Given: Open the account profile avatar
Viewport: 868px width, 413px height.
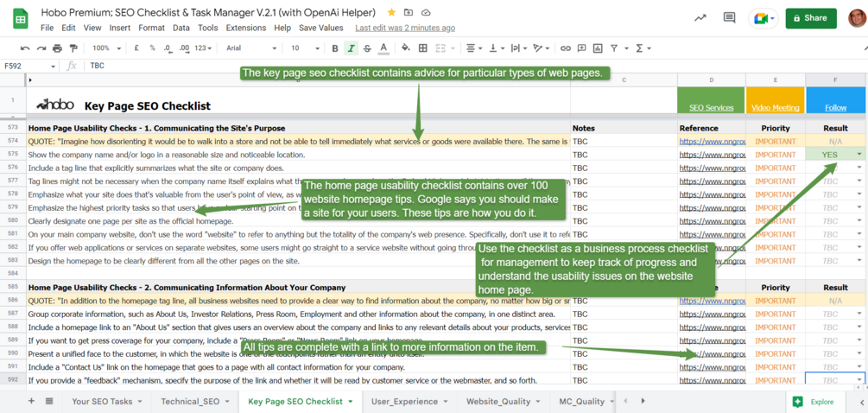Looking at the screenshot, I should pos(858,18).
